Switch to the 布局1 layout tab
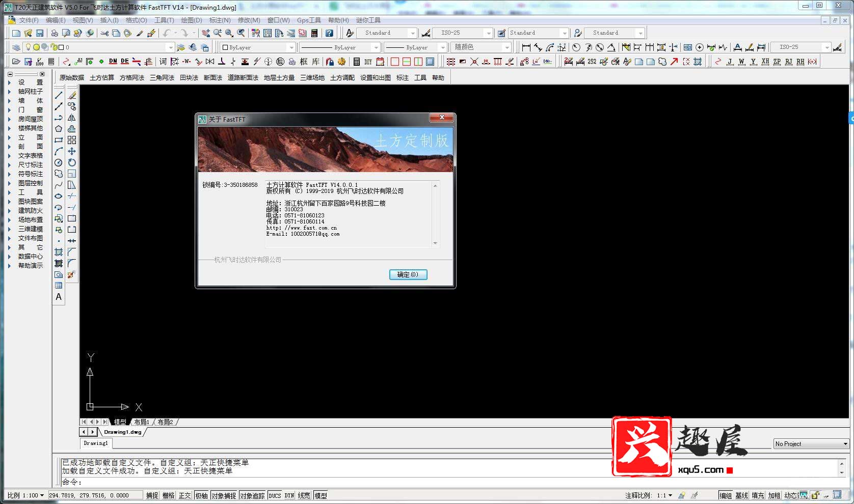The height and width of the screenshot is (504, 854). 142,422
